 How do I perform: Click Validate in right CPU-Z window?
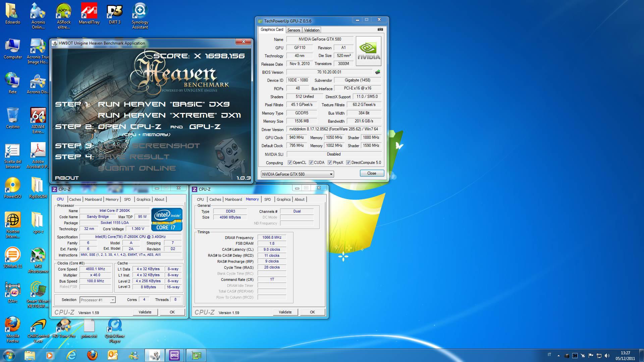[x=285, y=312]
